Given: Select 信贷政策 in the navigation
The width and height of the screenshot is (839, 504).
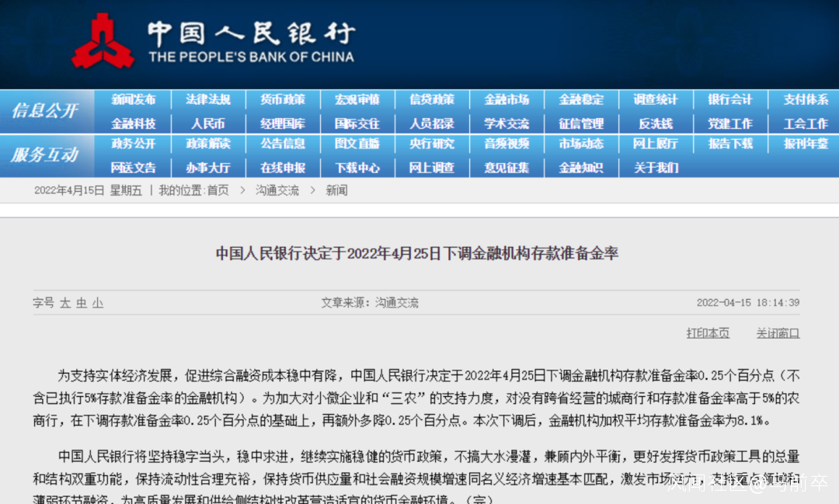Looking at the screenshot, I should 432,99.
